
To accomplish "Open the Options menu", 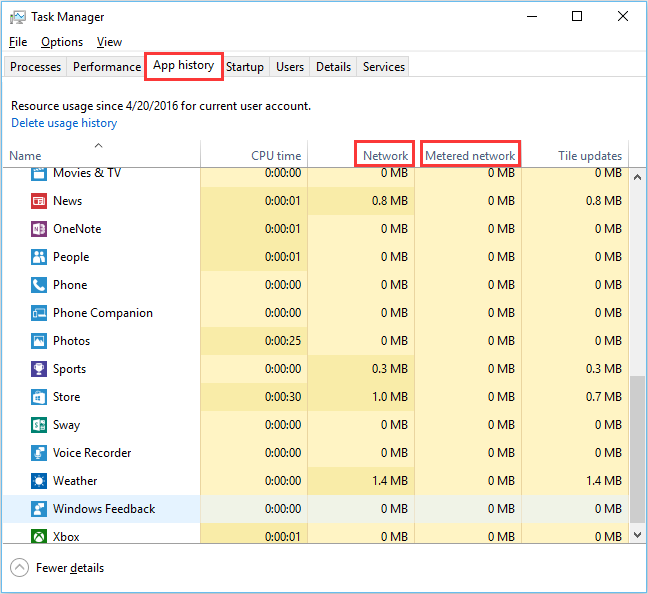I will [62, 42].
